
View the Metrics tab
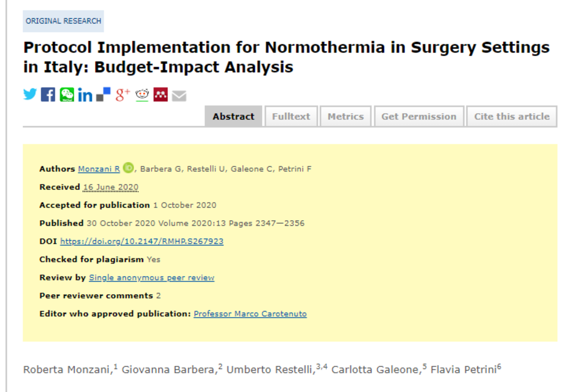coord(346,116)
